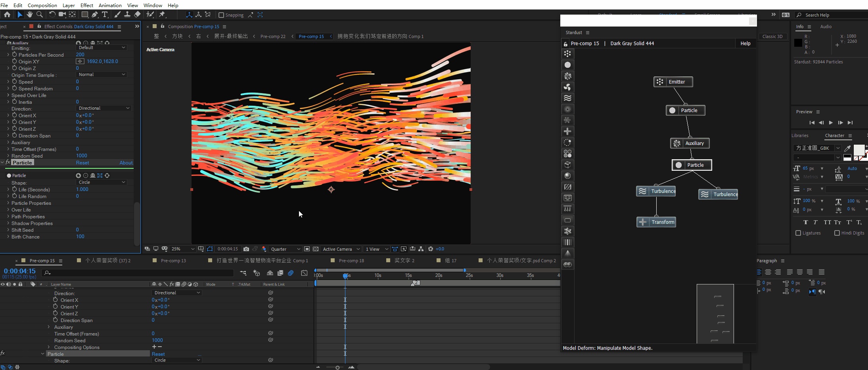Select the Zoom magnifier tool
The height and width of the screenshot is (370, 868).
[40, 15]
